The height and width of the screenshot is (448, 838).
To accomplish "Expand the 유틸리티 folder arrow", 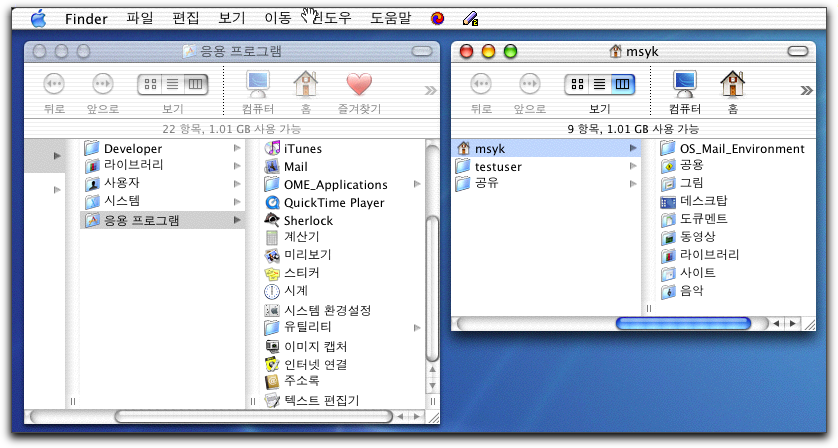I will coord(418,328).
